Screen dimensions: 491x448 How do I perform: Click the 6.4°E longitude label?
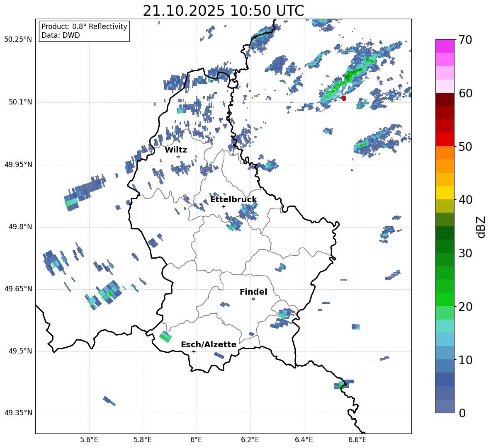(304, 440)
